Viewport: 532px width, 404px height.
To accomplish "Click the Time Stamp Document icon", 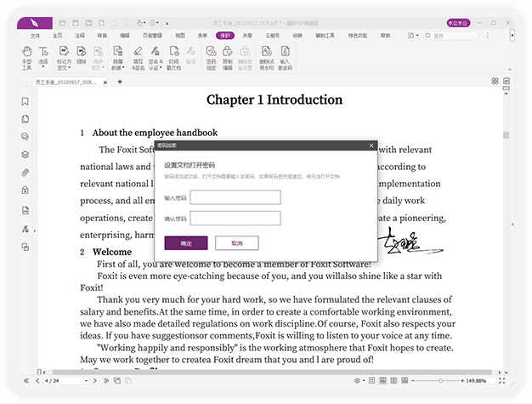I will click(173, 58).
